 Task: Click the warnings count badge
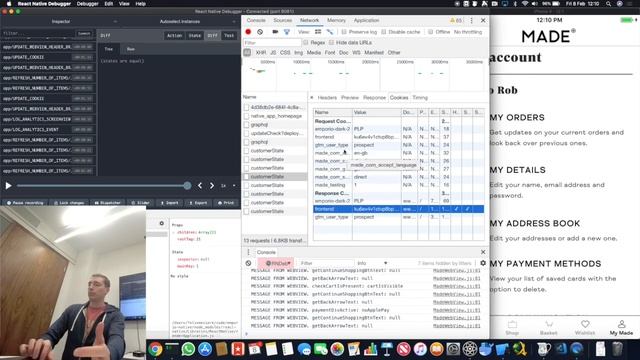[x=456, y=20]
